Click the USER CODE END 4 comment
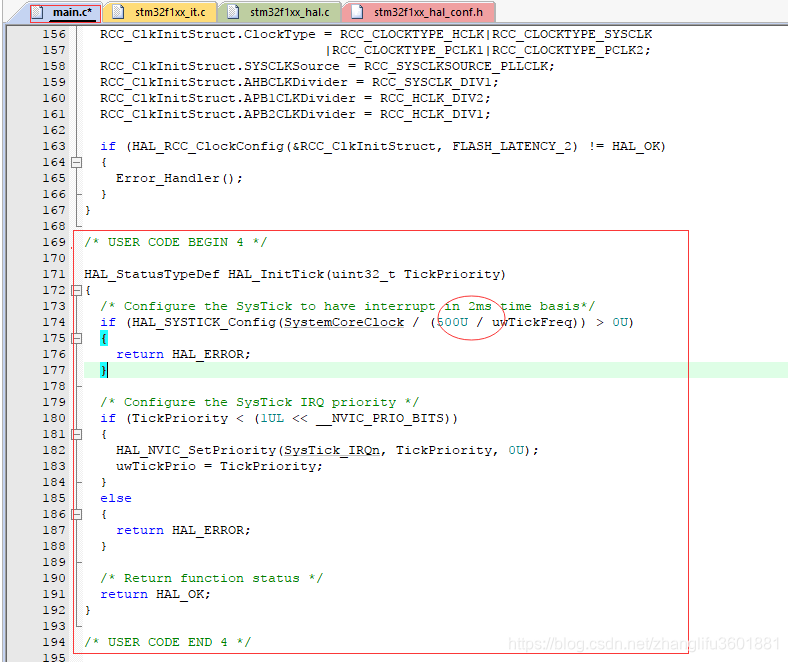Viewport: 788px width, 662px height. coord(168,642)
